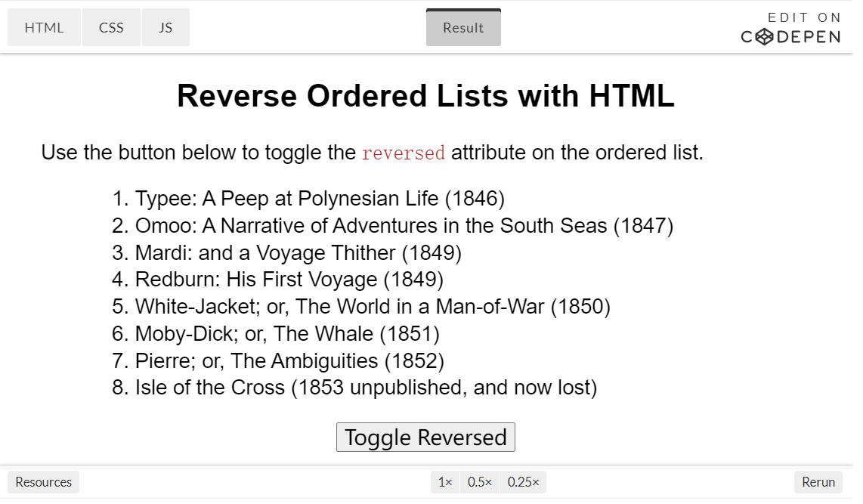Scale the preview to 0.5×
This screenshot has height=504, width=863.
point(480,482)
